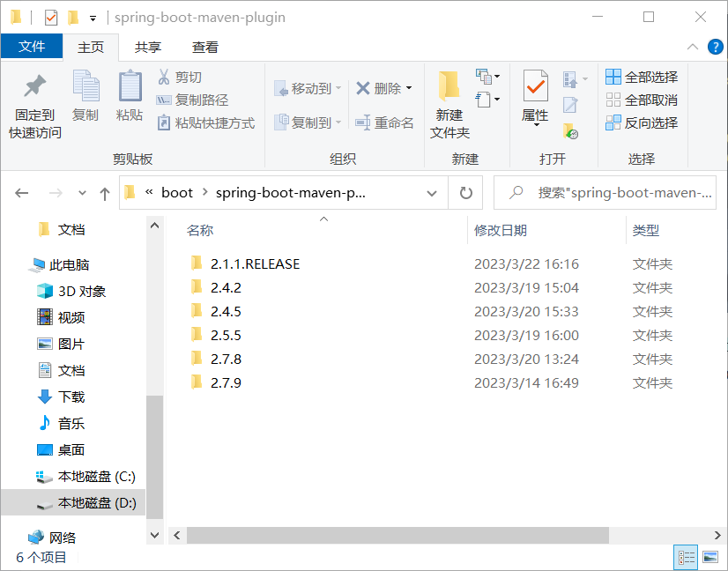Click the History icon in Open group
The image size is (728, 571).
tap(570, 131)
